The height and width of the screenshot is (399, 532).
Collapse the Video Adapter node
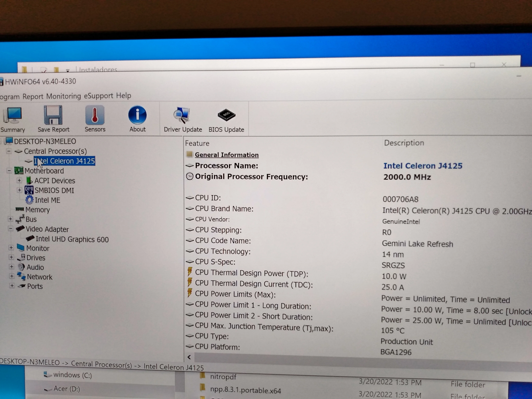pos(11,229)
